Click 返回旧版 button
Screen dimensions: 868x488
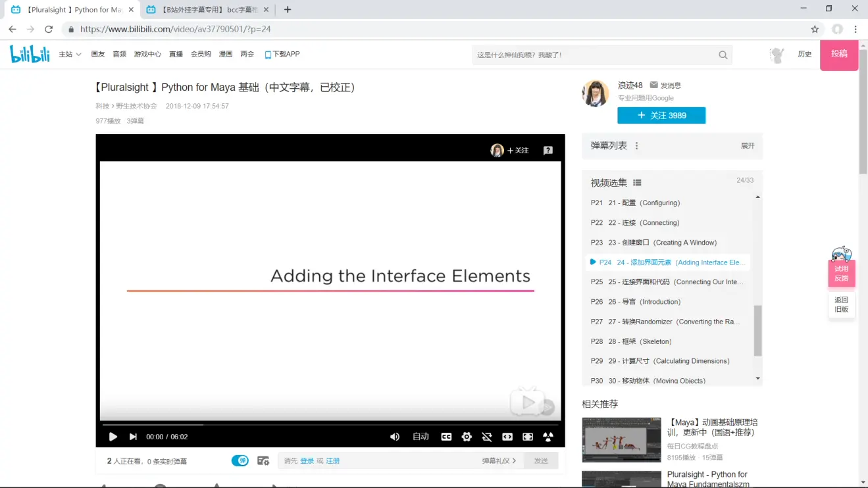coord(841,304)
